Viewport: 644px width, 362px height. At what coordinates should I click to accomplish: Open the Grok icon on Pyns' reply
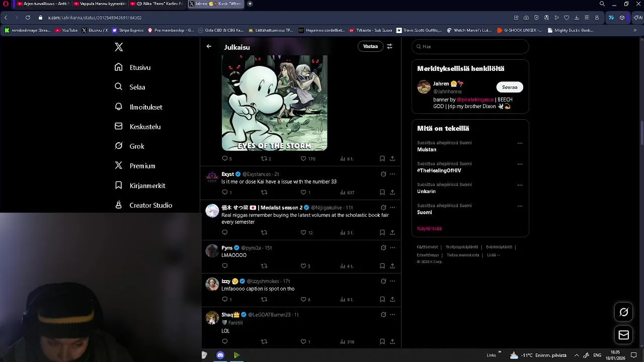point(383,247)
